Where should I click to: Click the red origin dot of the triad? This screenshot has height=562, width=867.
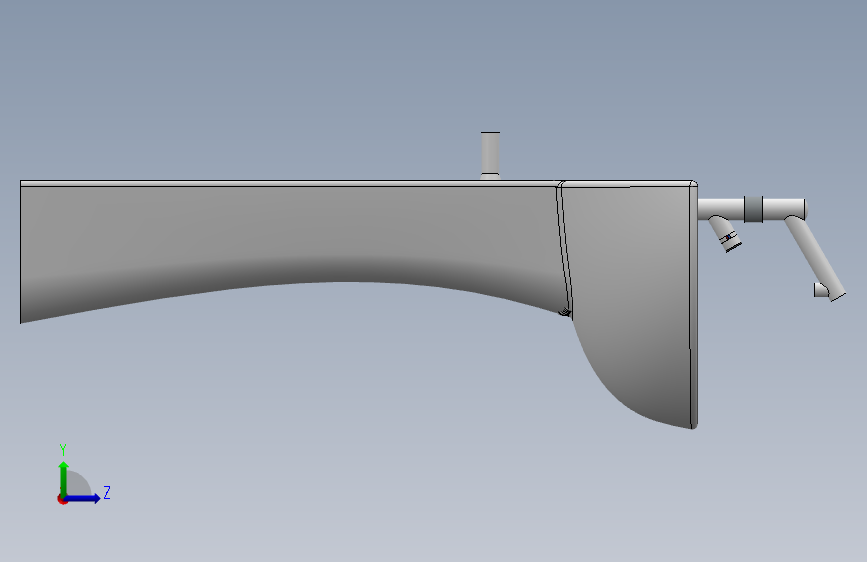click(62, 499)
